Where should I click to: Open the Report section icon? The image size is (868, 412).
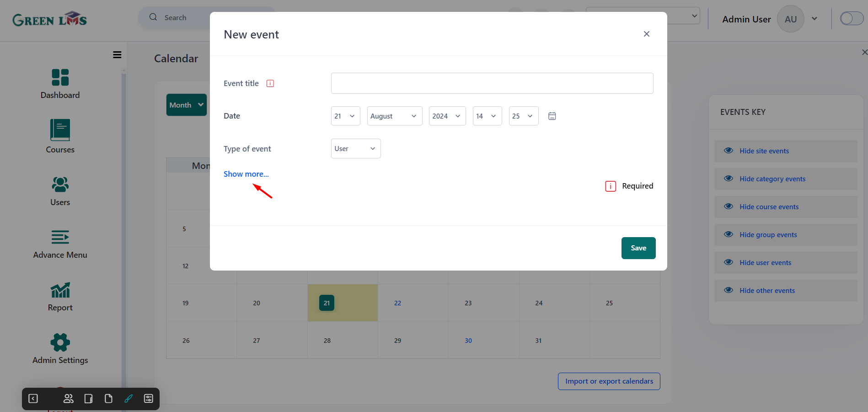(60, 290)
